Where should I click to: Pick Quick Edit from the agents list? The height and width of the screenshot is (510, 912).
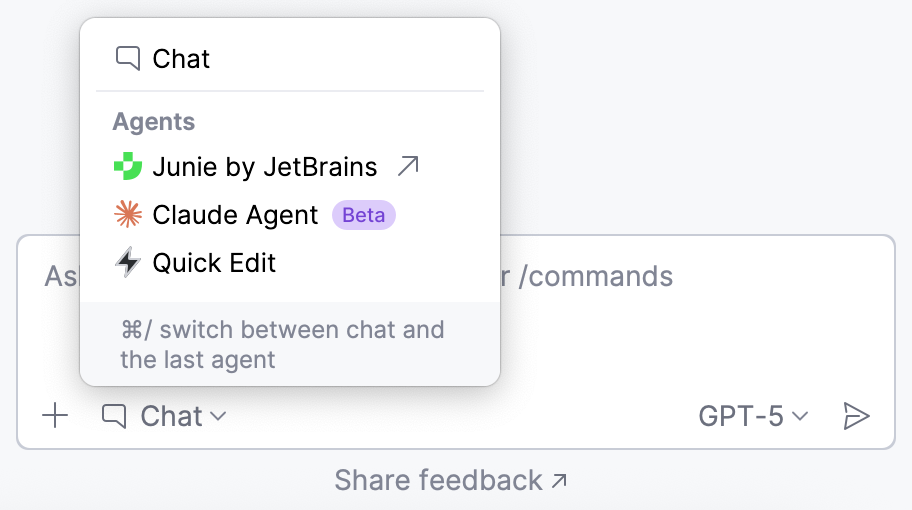[x=214, y=263]
